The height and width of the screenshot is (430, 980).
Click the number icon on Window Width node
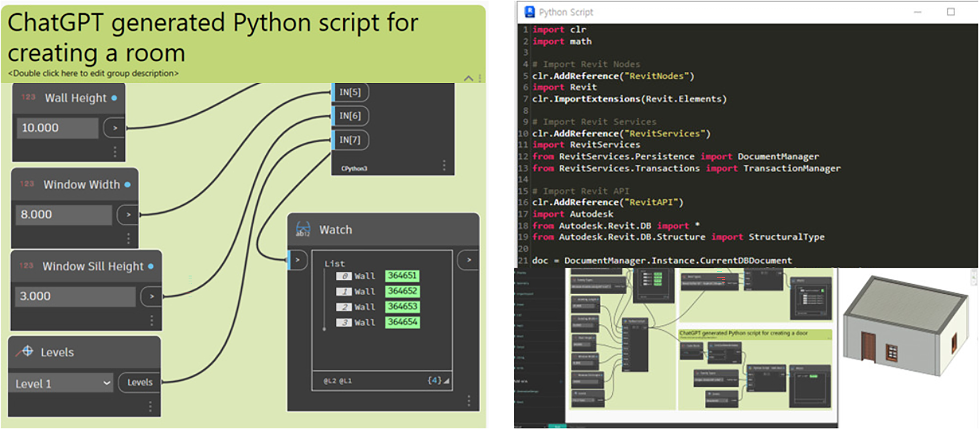(27, 184)
